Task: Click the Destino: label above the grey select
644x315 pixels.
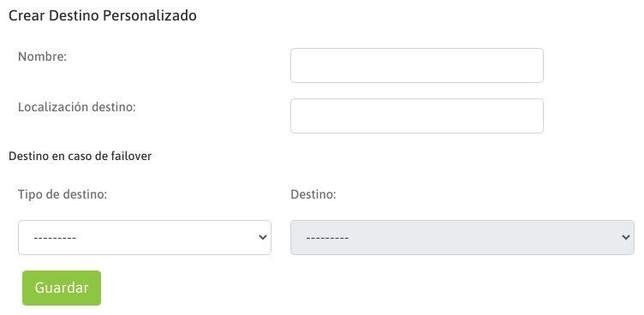Action: (313, 194)
